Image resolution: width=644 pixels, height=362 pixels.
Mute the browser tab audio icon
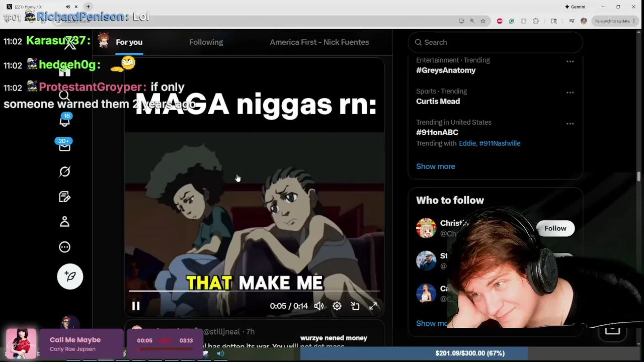pyautogui.click(x=68, y=7)
